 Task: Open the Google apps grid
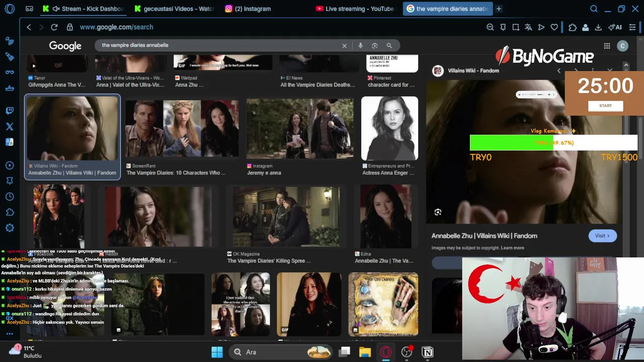[607, 46]
